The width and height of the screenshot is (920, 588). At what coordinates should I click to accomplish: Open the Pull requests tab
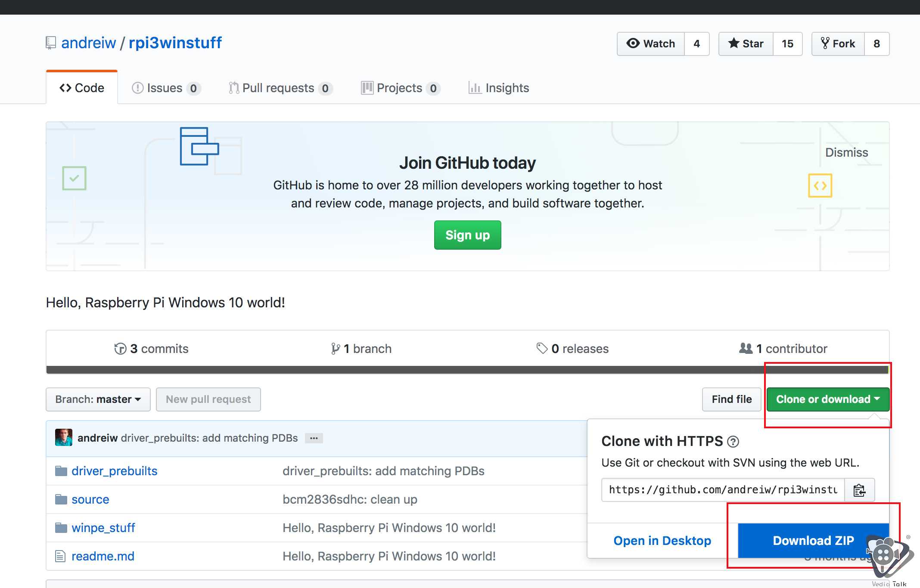[x=280, y=88]
